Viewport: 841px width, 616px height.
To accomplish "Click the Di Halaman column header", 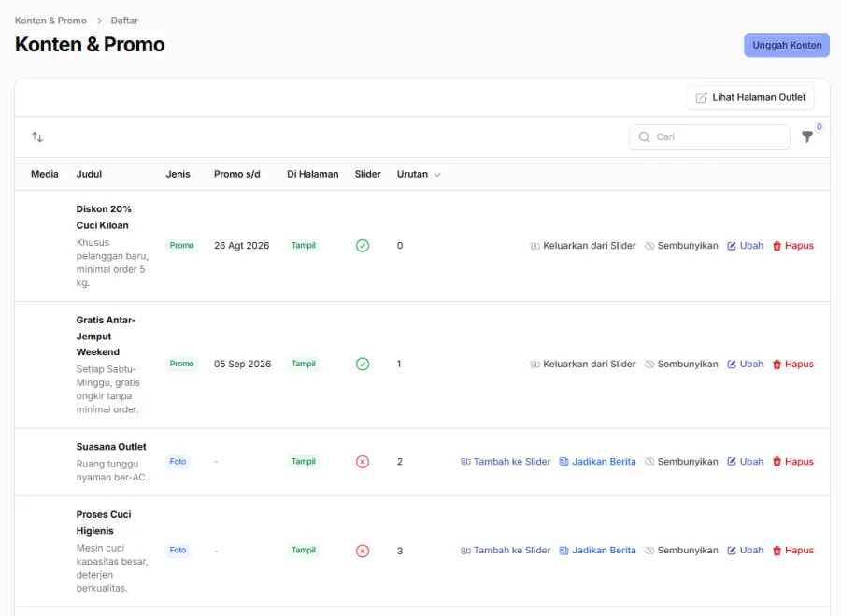I will (x=313, y=175).
